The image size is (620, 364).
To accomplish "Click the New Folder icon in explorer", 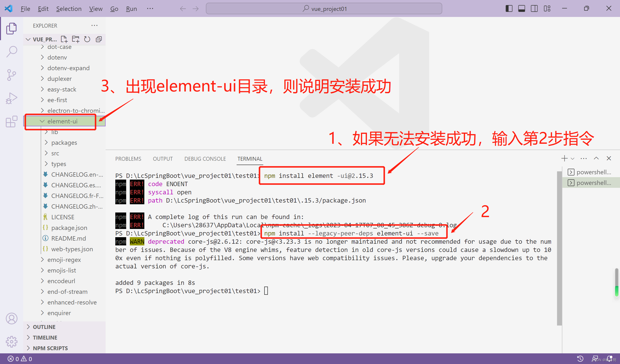I will 76,39.
